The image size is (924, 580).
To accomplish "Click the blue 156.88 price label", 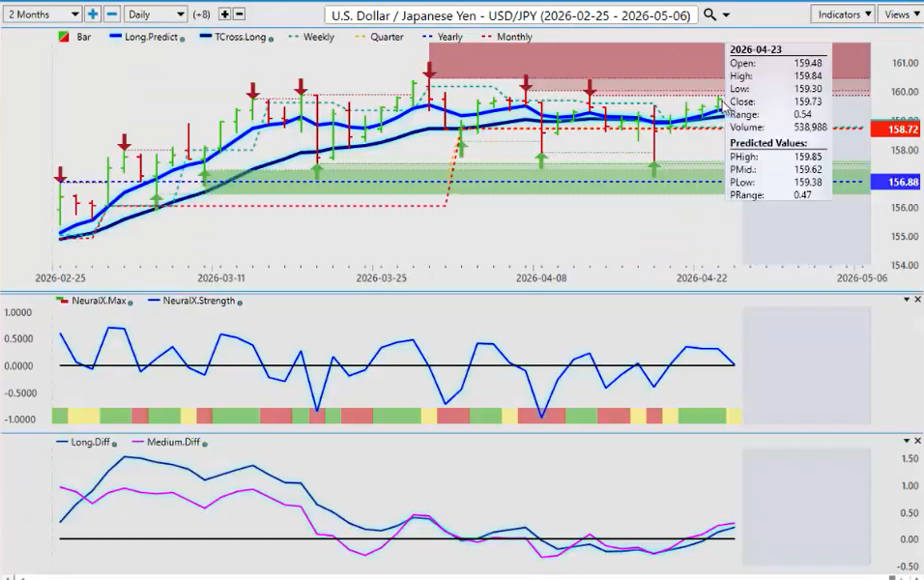I will pyautogui.click(x=896, y=182).
